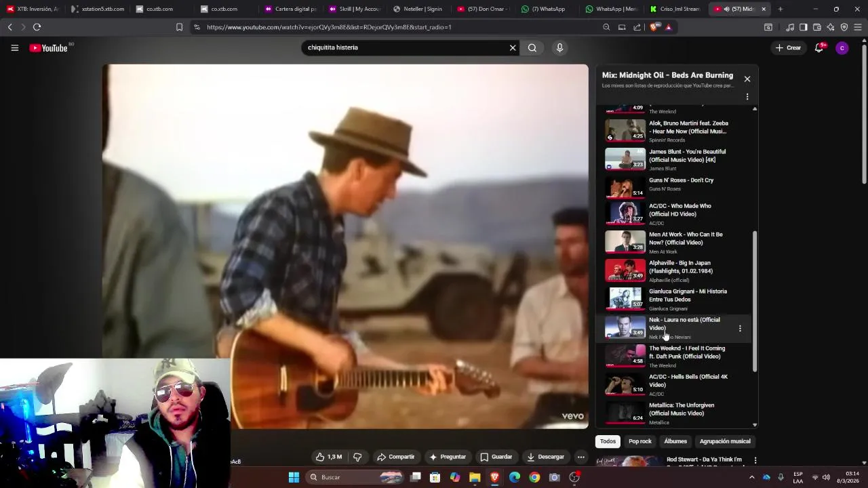Image resolution: width=868 pixels, height=488 pixels.
Task: Switch to the XTB: Inversión tab
Action: pos(33,9)
